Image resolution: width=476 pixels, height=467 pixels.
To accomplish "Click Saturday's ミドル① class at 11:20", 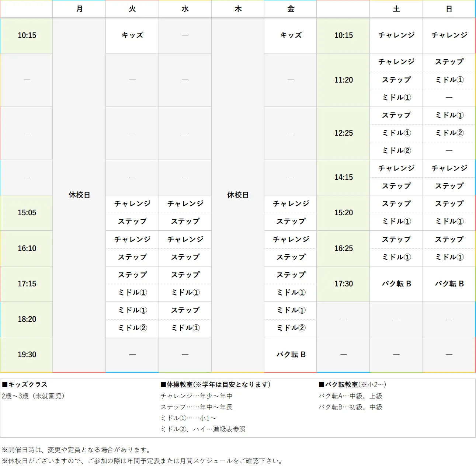I will [396, 98].
